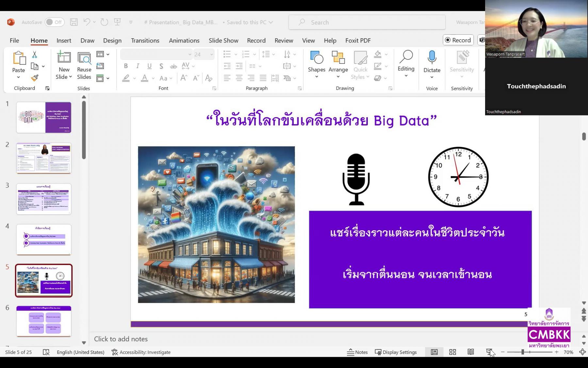Screen dimensions: 588x368
Task: Click the Reset slide icon
Action: [x=100, y=66]
